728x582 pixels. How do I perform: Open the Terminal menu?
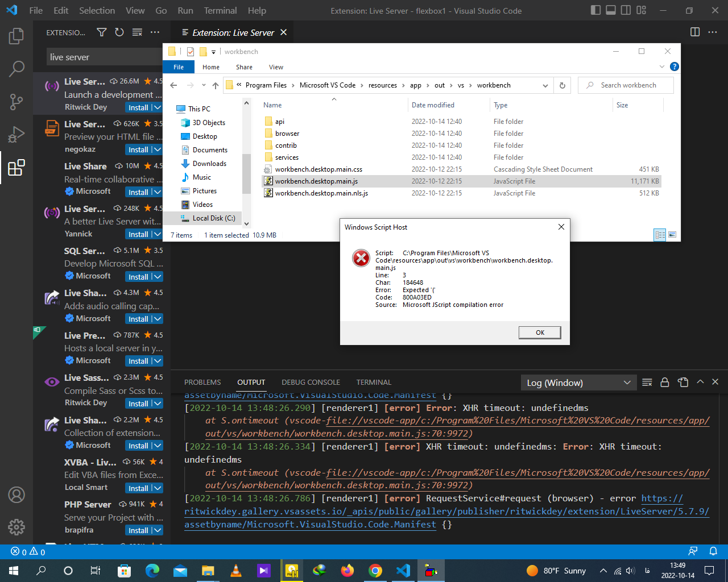click(220, 10)
